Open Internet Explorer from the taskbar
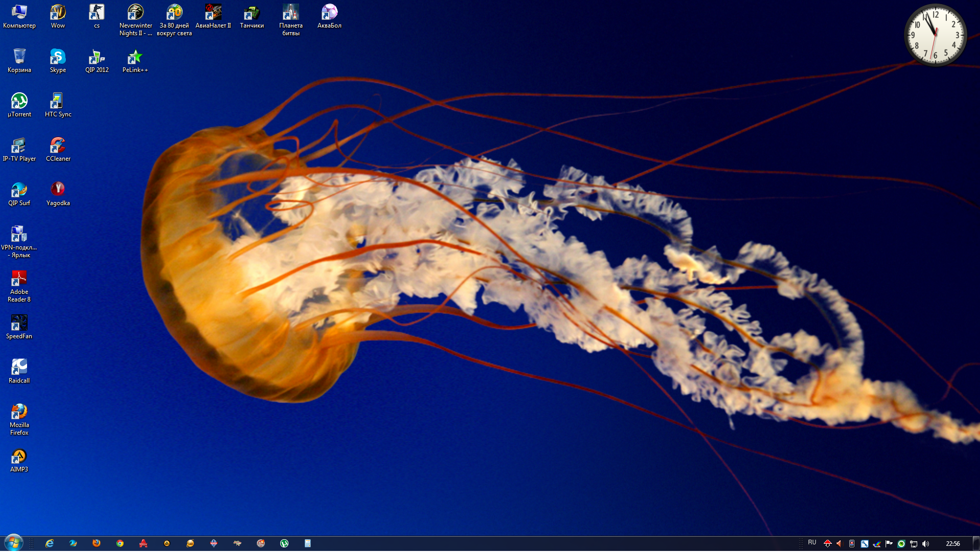This screenshot has height=553, width=980. (x=50, y=543)
